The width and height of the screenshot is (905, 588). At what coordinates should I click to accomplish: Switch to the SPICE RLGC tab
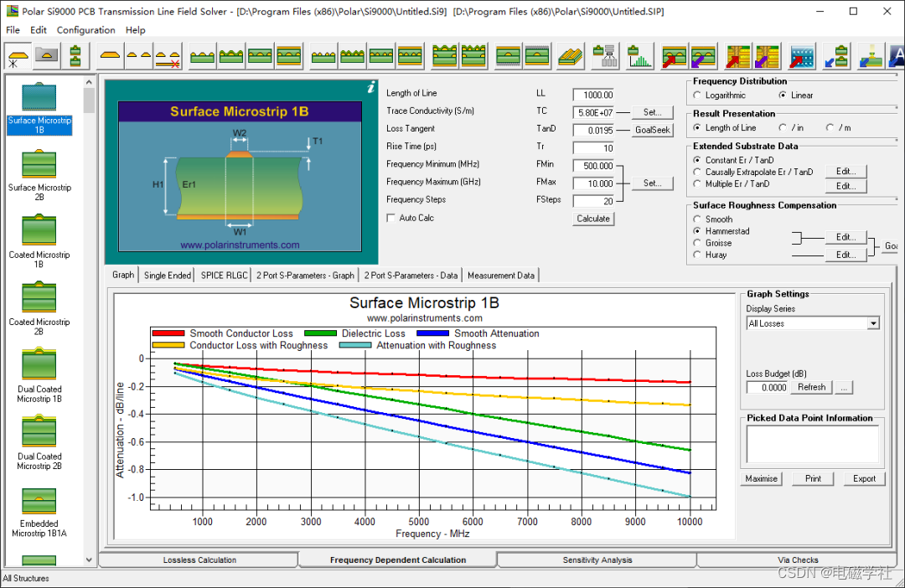tap(224, 276)
